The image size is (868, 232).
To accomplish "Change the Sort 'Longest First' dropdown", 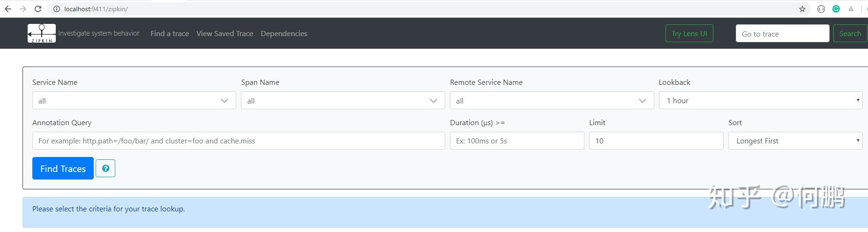I will click(x=795, y=141).
